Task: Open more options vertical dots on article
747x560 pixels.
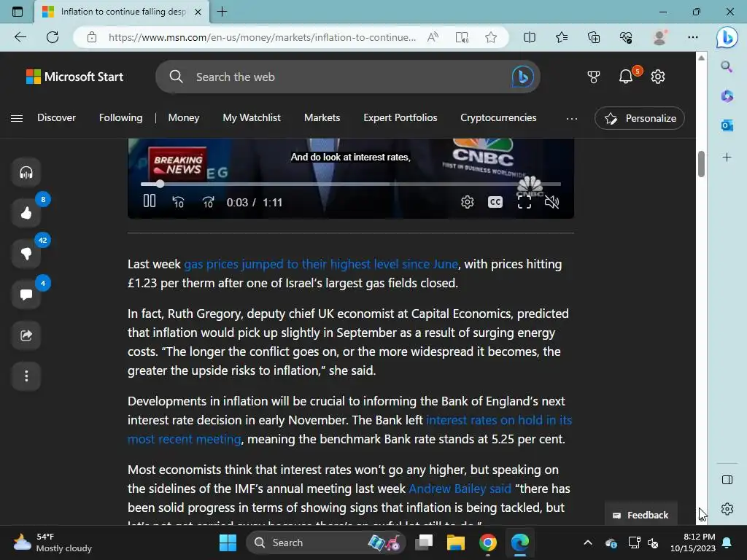Action: coord(26,376)
